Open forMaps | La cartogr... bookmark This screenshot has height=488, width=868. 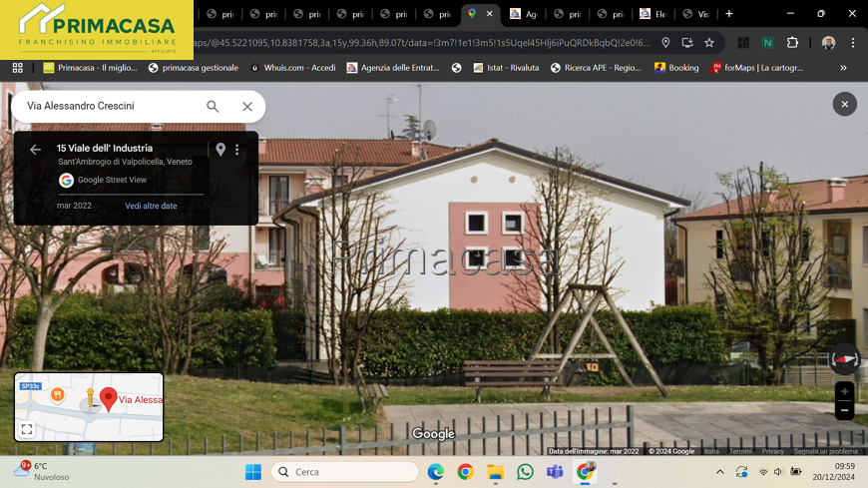click(757, 68)
